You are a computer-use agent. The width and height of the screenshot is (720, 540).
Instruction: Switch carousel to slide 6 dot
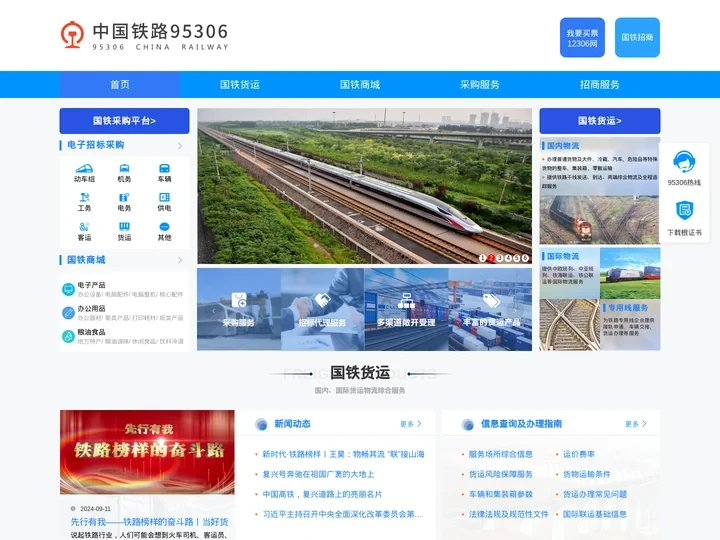coord(525,258)
